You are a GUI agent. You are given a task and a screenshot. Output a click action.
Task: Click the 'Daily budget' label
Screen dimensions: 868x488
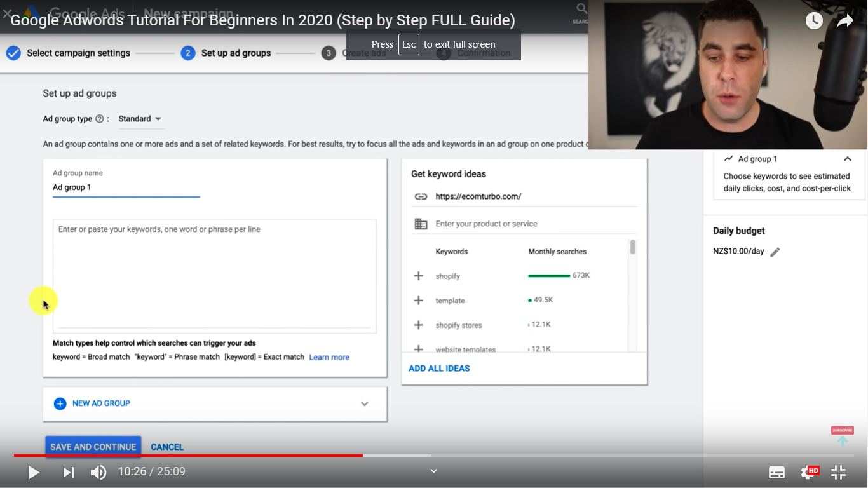(739, 231)
